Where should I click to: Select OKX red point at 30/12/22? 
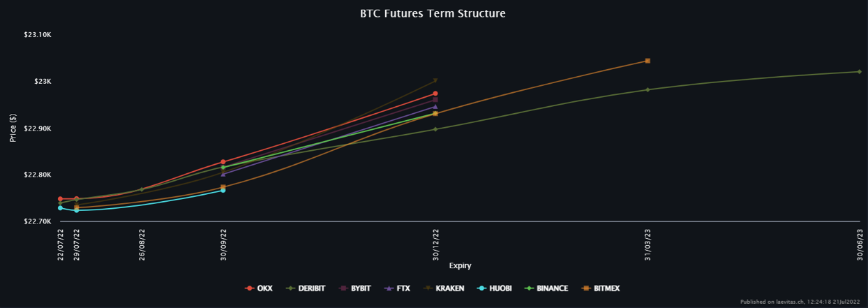435,94
